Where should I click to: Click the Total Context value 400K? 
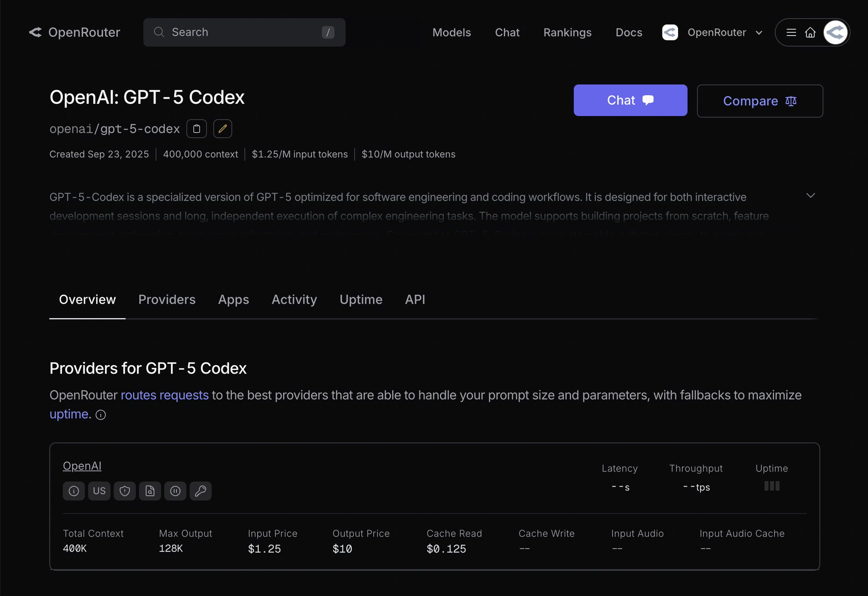coord(75,549)
